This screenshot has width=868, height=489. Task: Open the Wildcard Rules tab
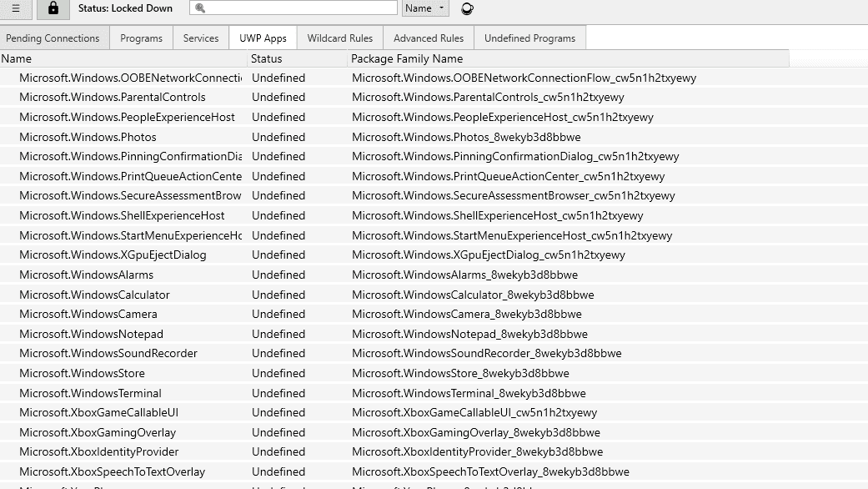pos(340,38)
